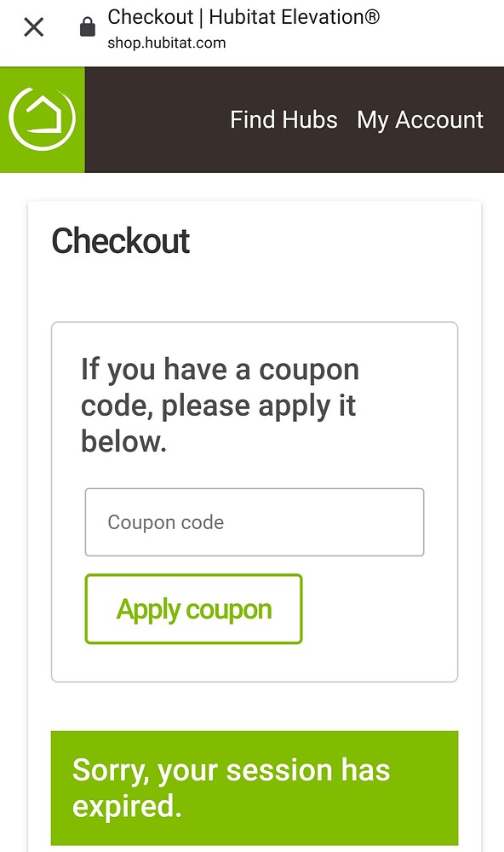Viewport: 504px width, 852px height.
Task: Click inside the Coupon code input field
Action: [254, 522]
